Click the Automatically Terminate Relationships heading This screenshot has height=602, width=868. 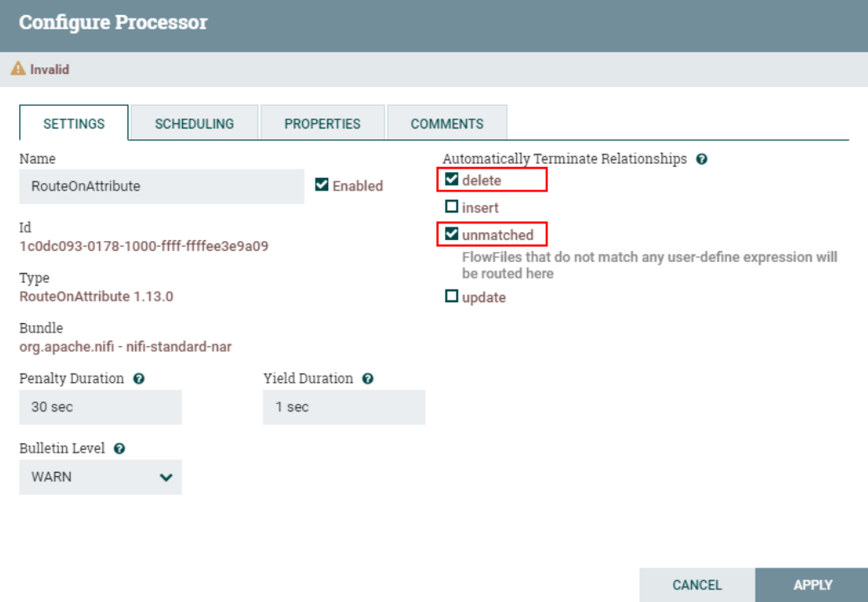click(x=565, y=159)
